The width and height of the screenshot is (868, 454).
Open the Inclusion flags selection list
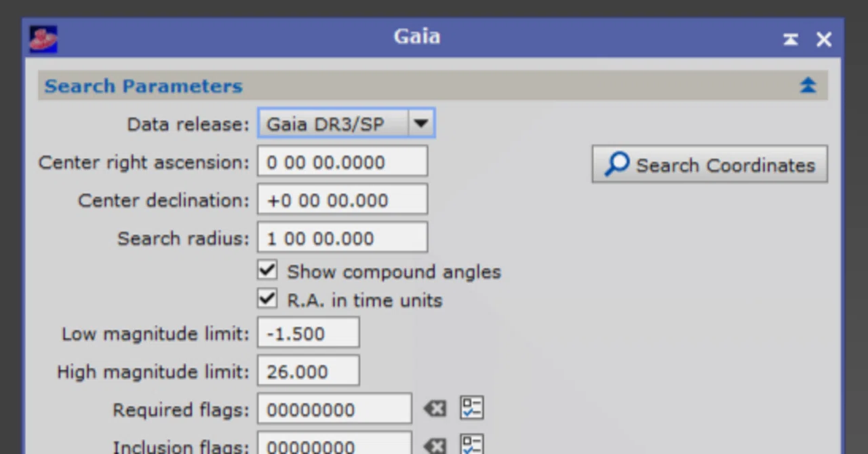pyautogui.click(x=472, y=444)
